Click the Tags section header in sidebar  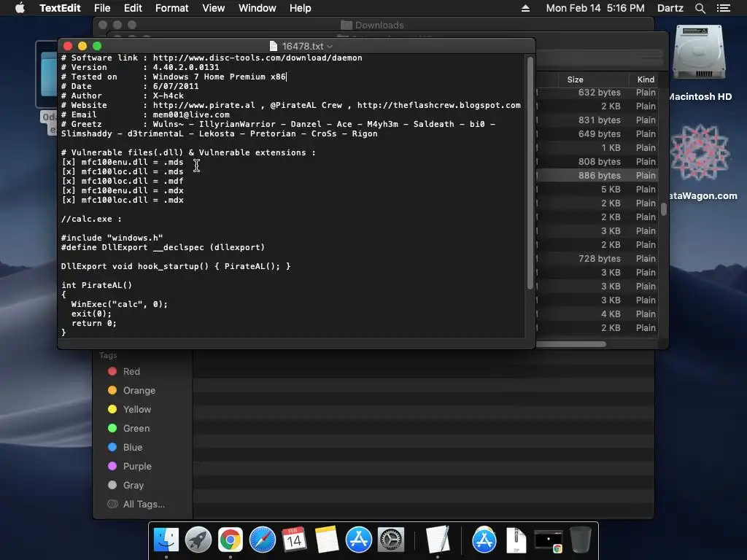pyautogui.click(x=108, y=355)
